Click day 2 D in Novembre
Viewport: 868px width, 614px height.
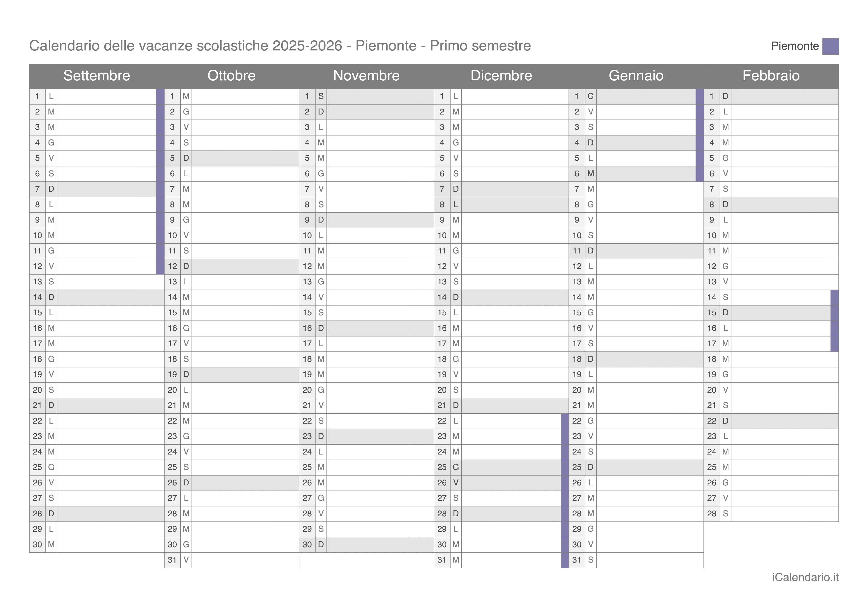point(366,112)
